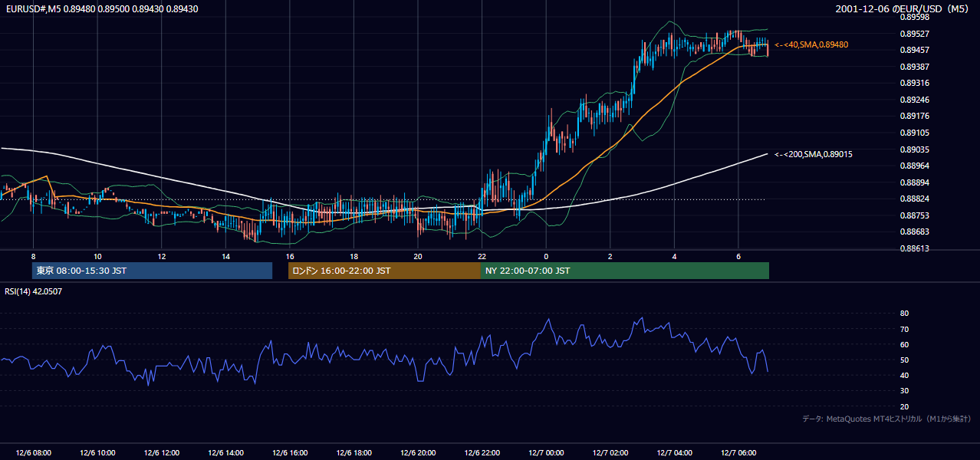Click RSI scale level 60
The height and width of the screenshot is (460, 980).
904,344
